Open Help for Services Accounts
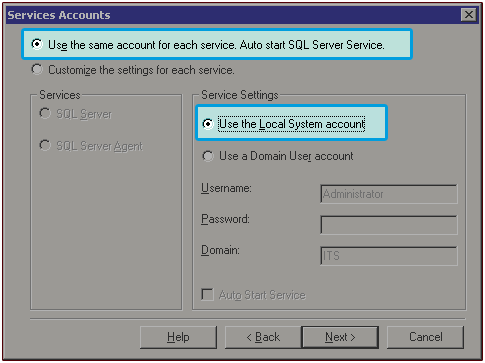 click(178, 337)
